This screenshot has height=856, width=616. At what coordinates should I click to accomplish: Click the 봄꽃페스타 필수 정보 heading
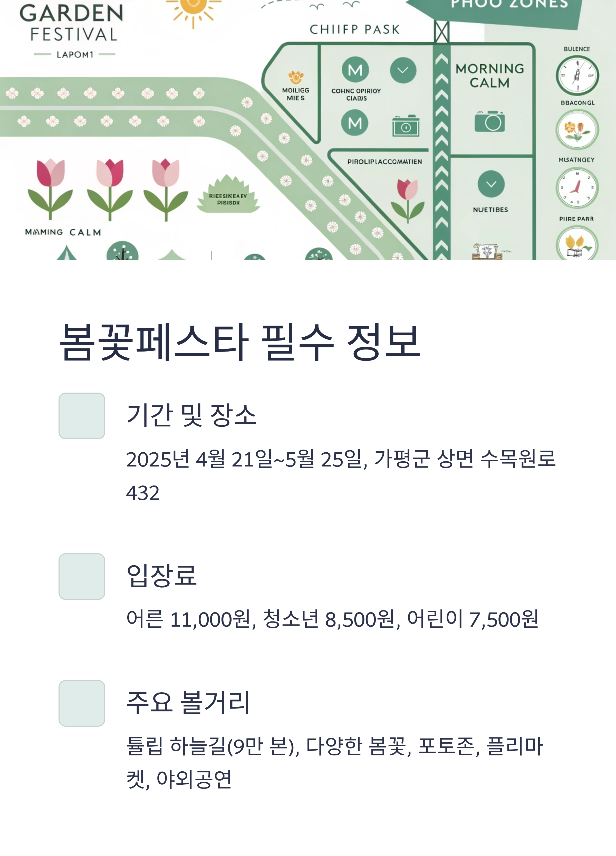coord(240,342)
